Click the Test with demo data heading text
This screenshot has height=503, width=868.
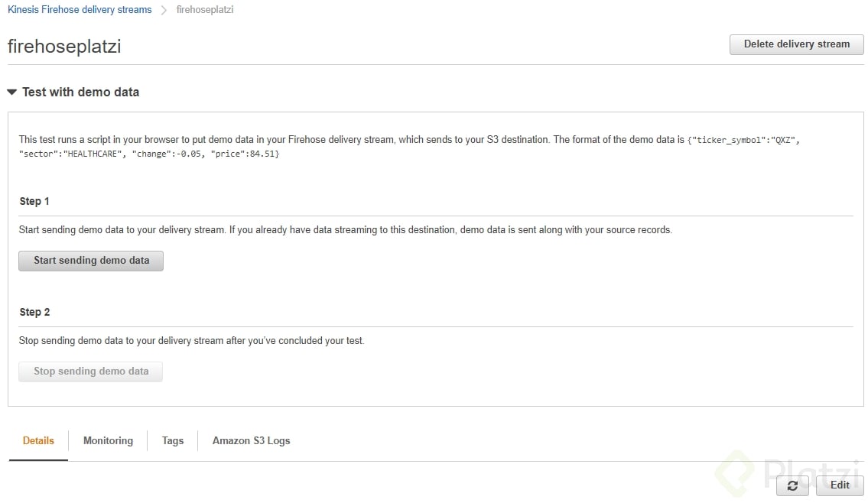tap(81, 92)
